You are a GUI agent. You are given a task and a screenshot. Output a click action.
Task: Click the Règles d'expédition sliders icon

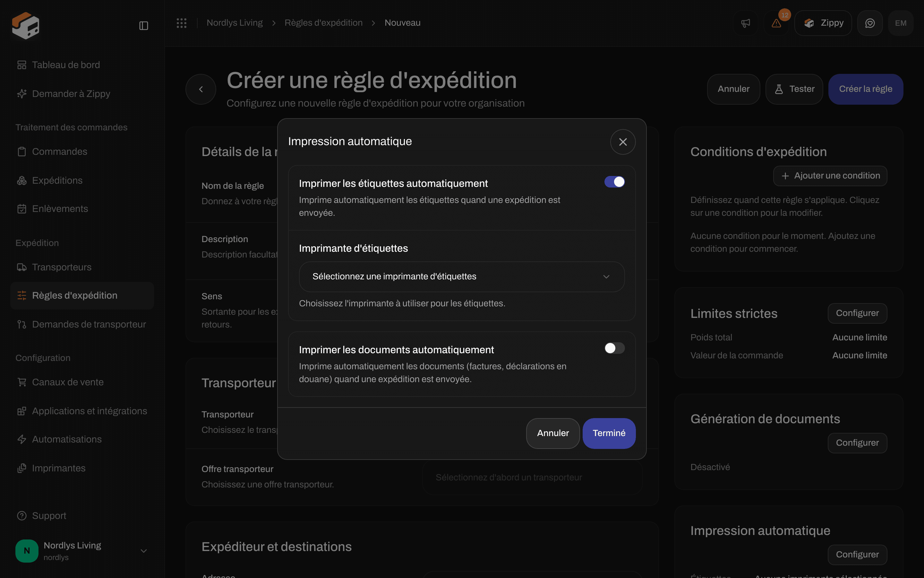click(x=22, y=295)
